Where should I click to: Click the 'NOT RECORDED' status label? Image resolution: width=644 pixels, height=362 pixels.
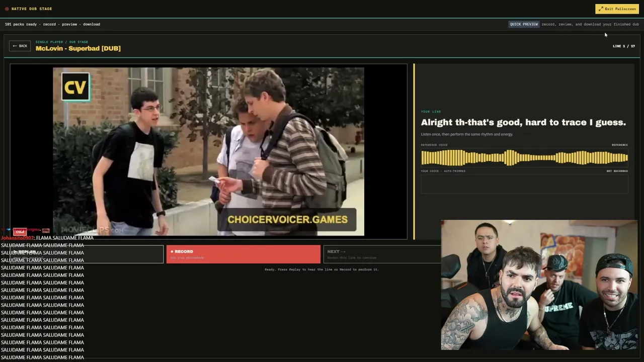(x=617, y=171)
